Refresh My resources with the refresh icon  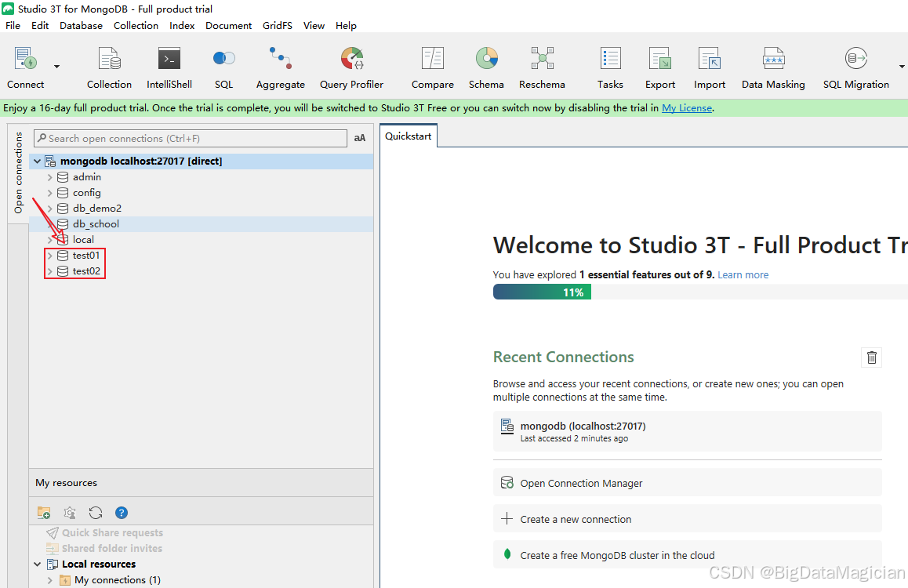click(x=96, y=513)
